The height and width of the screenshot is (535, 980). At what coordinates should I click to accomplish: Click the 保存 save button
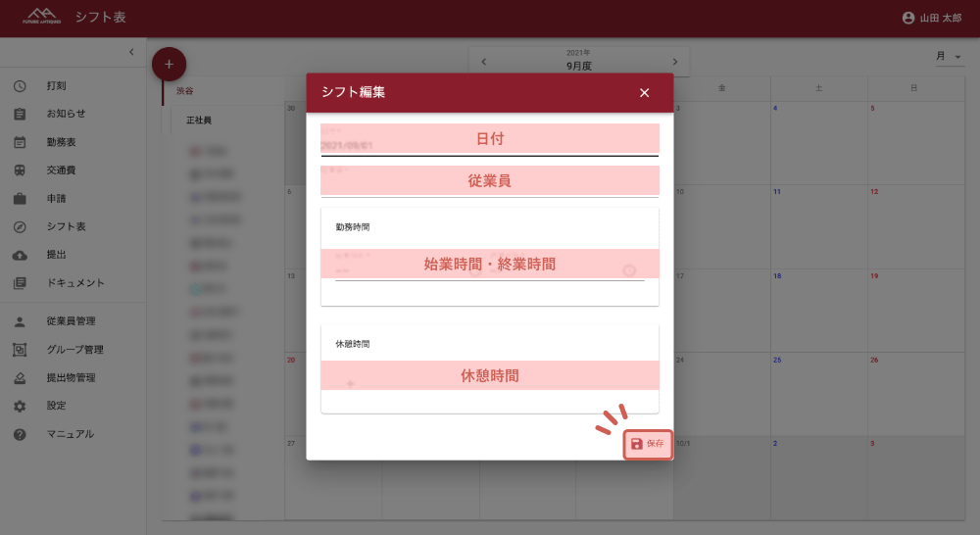coord(648,444)
